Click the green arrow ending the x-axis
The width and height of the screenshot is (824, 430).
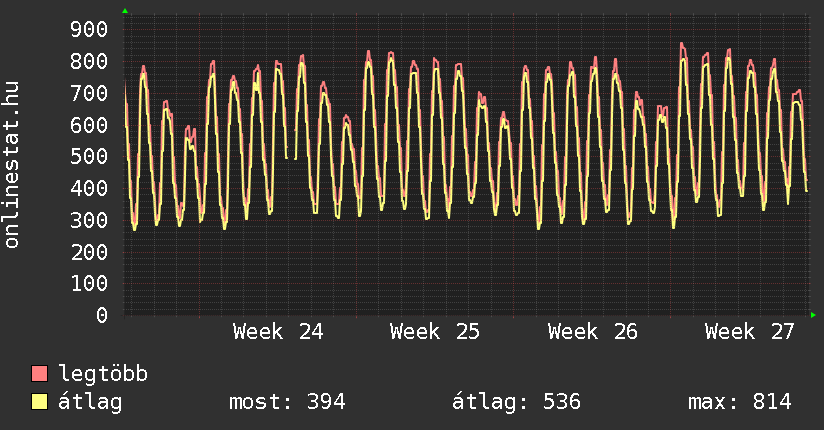tap(813, 315)
